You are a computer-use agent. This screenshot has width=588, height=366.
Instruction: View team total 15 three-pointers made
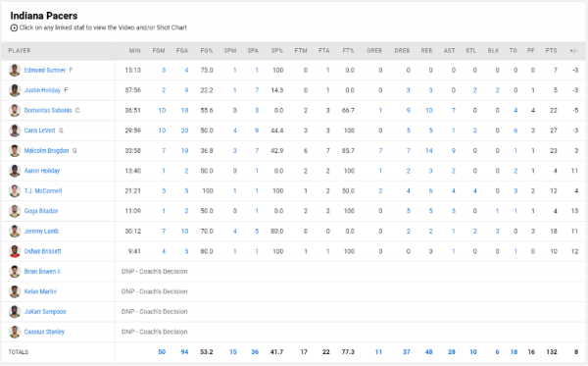coord(233,351)
